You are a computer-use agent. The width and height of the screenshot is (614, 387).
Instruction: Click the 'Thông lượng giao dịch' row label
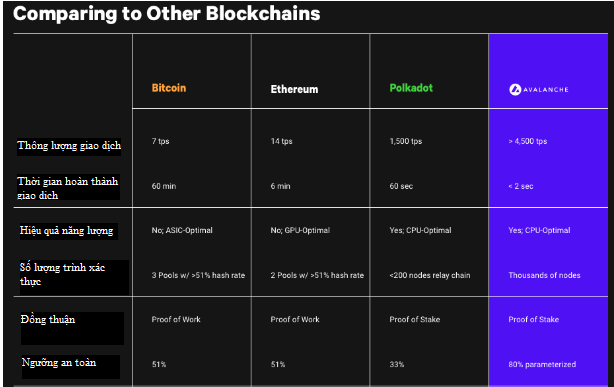[69, 146]
